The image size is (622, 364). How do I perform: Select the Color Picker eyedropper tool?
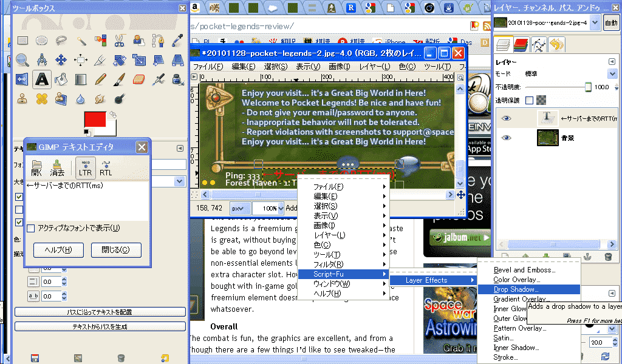point(178,41)
